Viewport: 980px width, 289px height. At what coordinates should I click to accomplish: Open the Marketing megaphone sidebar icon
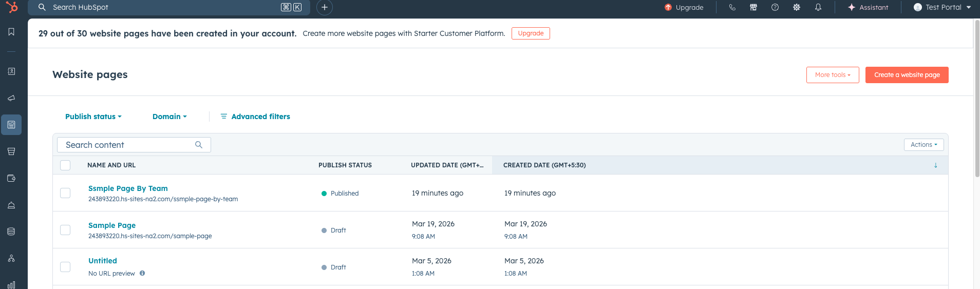coord(11,98)
